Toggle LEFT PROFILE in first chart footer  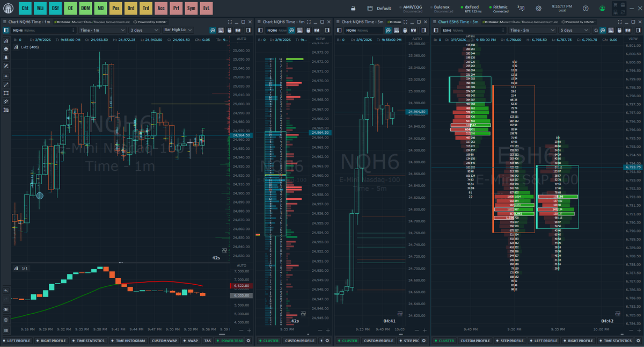(17, 341)
